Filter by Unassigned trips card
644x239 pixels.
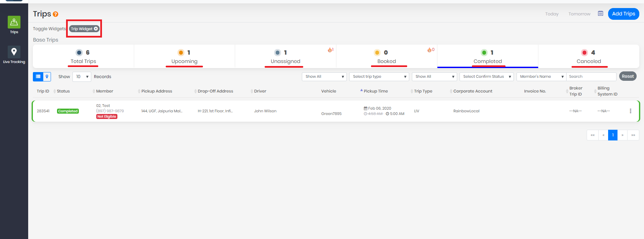285,57
